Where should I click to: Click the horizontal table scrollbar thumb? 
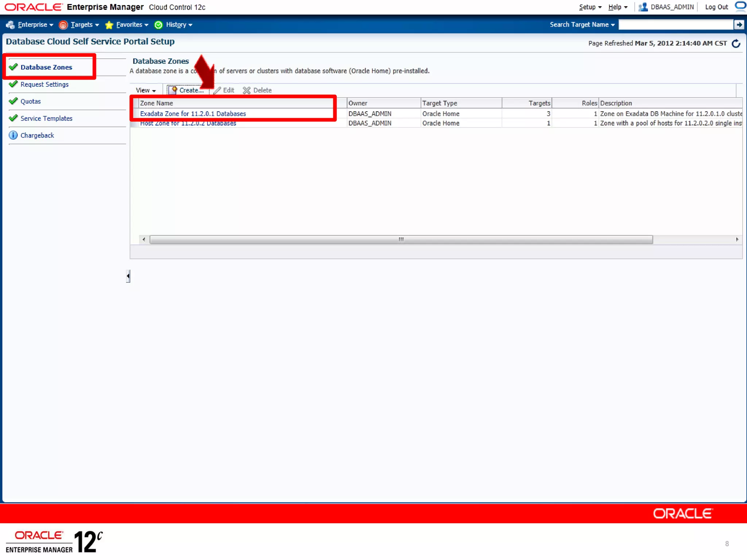(401, 240)
